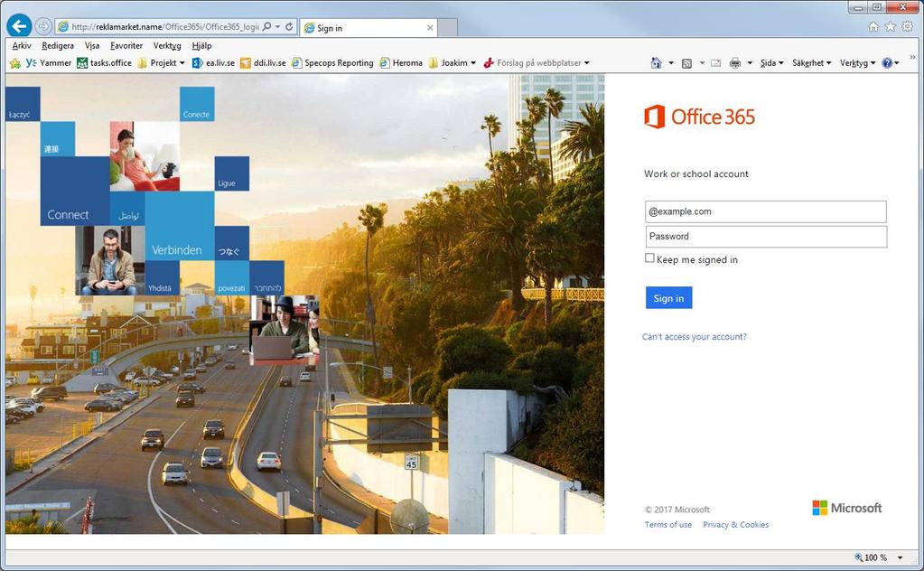Open the ddi.liv.se favorite
The image size is (924, 571).
[x=263, y=63]
